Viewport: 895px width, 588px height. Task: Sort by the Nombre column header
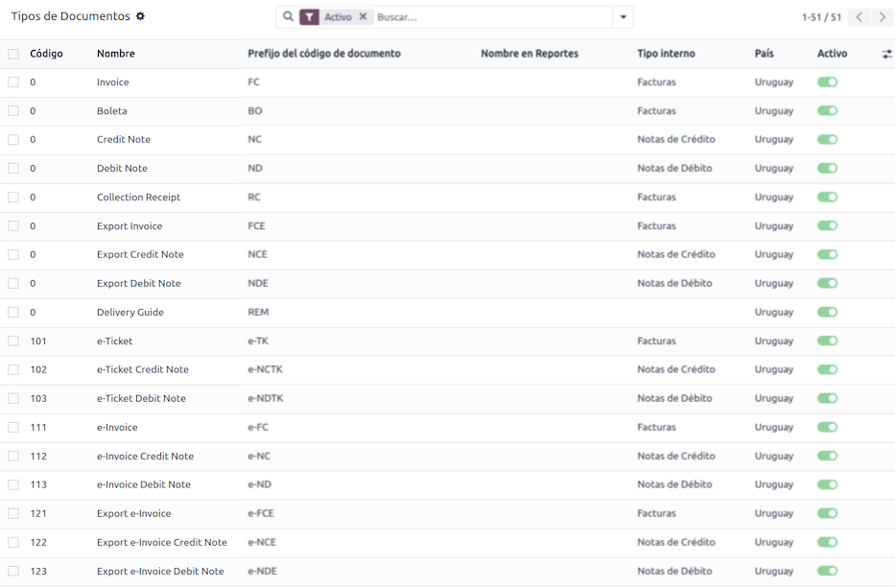116,54
